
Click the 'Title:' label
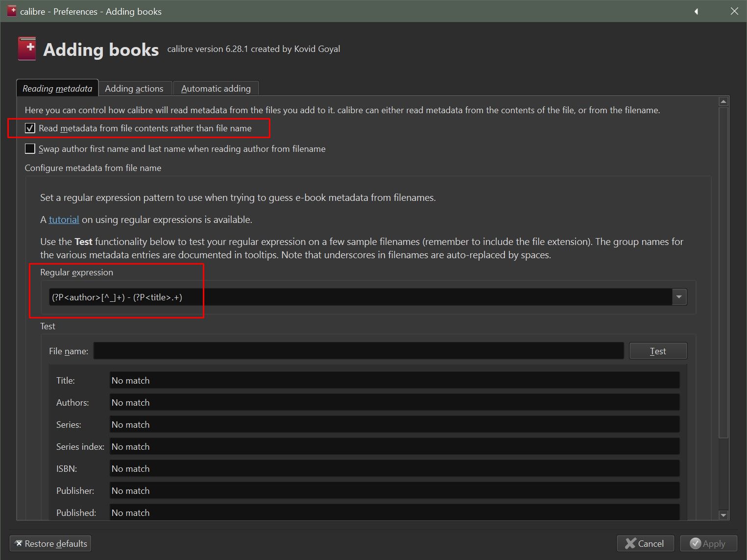[66, 381]
